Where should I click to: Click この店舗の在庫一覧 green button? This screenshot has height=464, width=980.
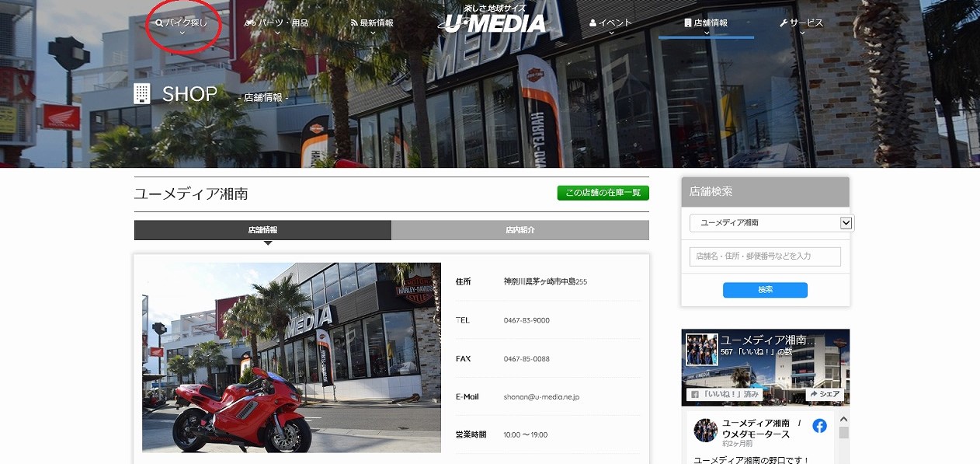pyautogui.click(x=603, y=193)
